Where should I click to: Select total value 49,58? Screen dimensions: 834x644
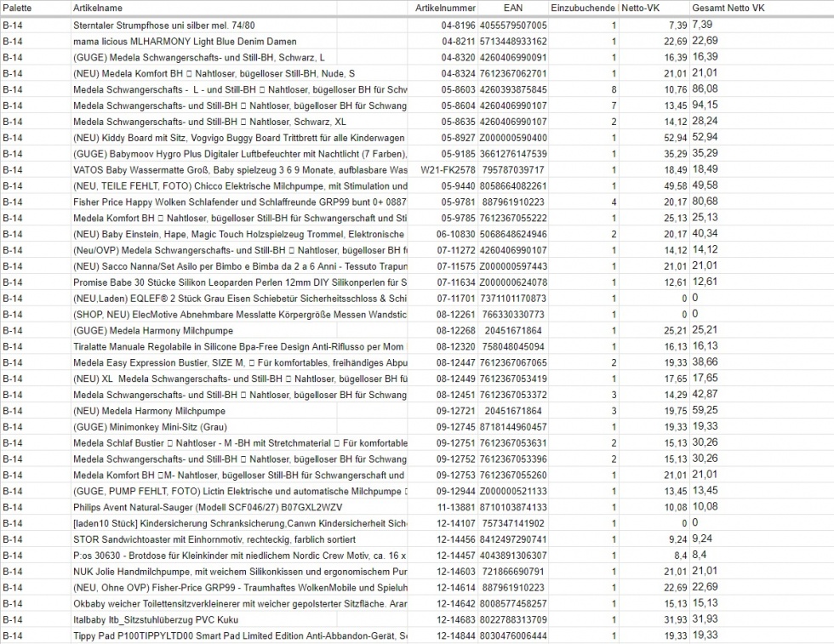[705, 185]
